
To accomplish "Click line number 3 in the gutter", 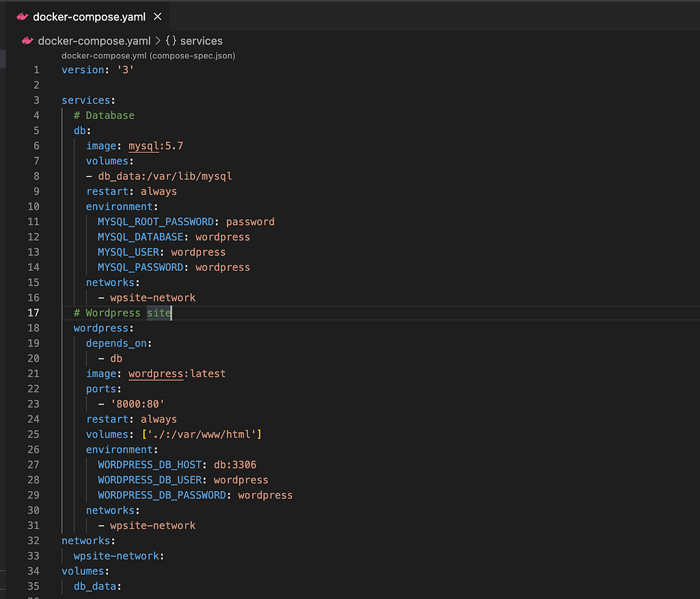I will [36, 101].
